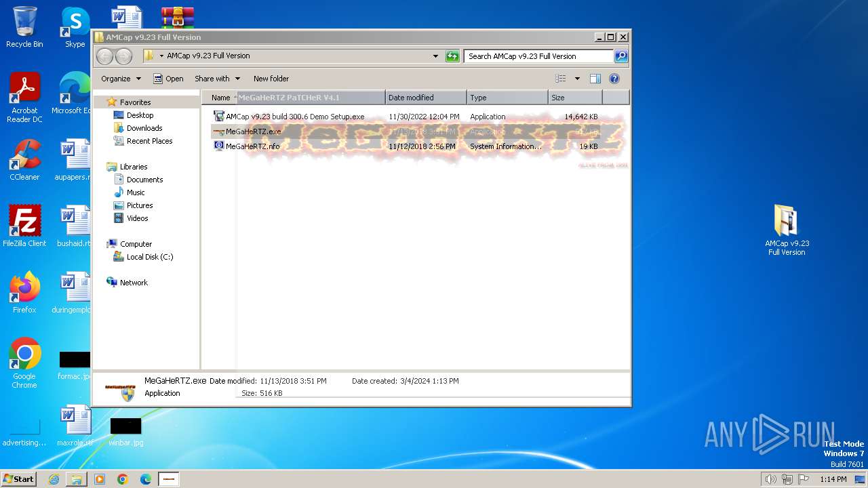Select Computer in the navigation pane
This screenshot has width=868, height=488.
[136, 244]
